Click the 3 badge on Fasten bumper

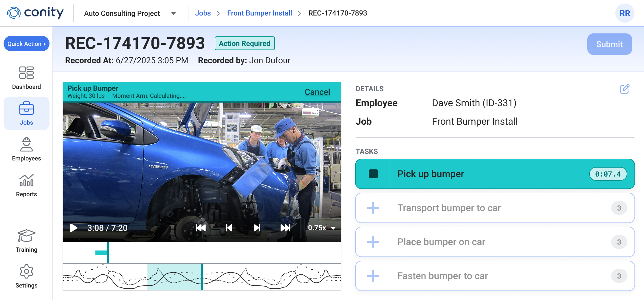(619, 276)
